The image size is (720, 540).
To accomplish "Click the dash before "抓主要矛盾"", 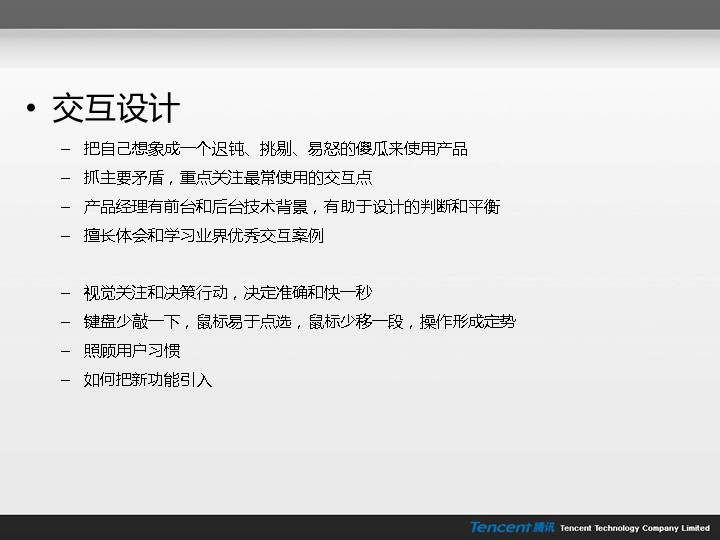I will [x=66, y=178].
